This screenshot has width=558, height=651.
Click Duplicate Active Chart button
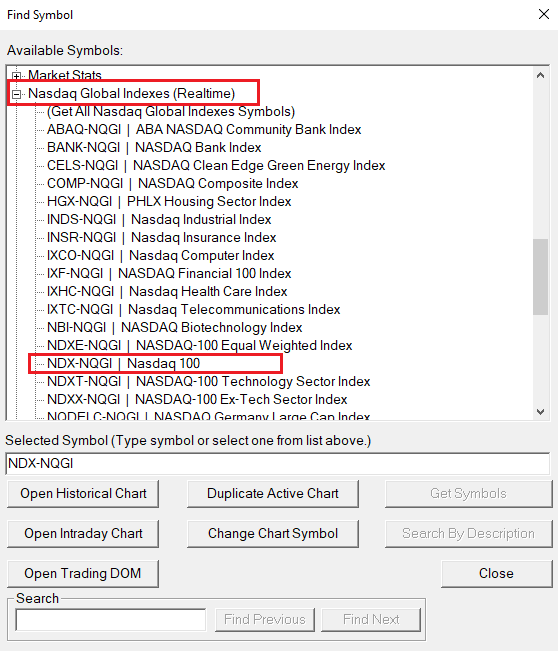coord(273,493)
